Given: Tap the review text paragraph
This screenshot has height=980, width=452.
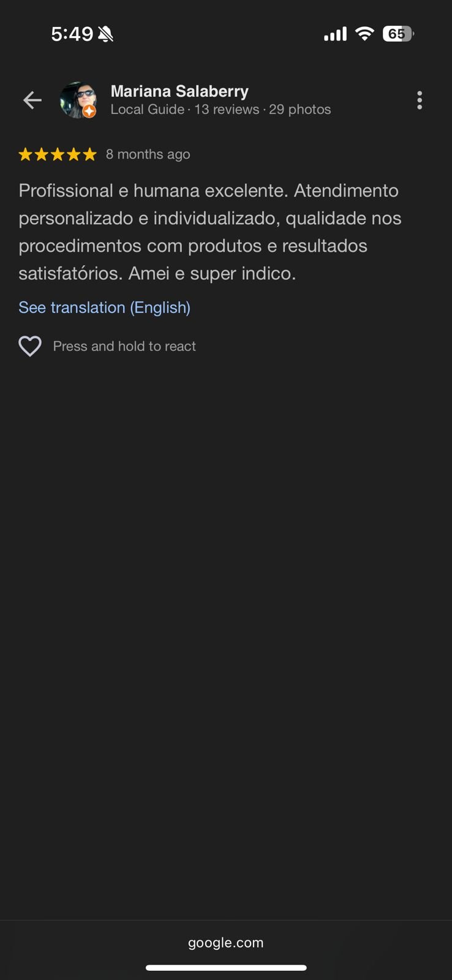Looking at the screenshot, I should click(209, 232).
